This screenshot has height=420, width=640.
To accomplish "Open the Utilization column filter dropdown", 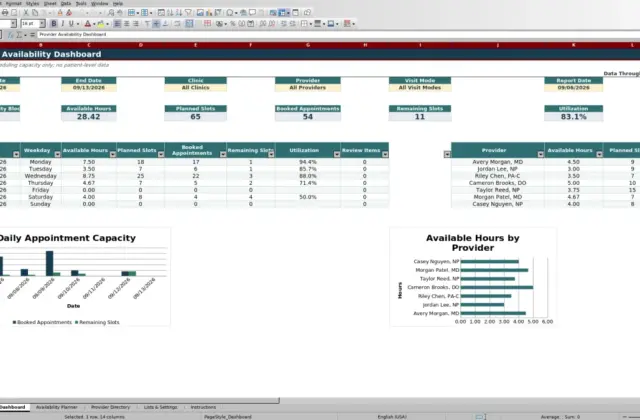I will (337, 154).
